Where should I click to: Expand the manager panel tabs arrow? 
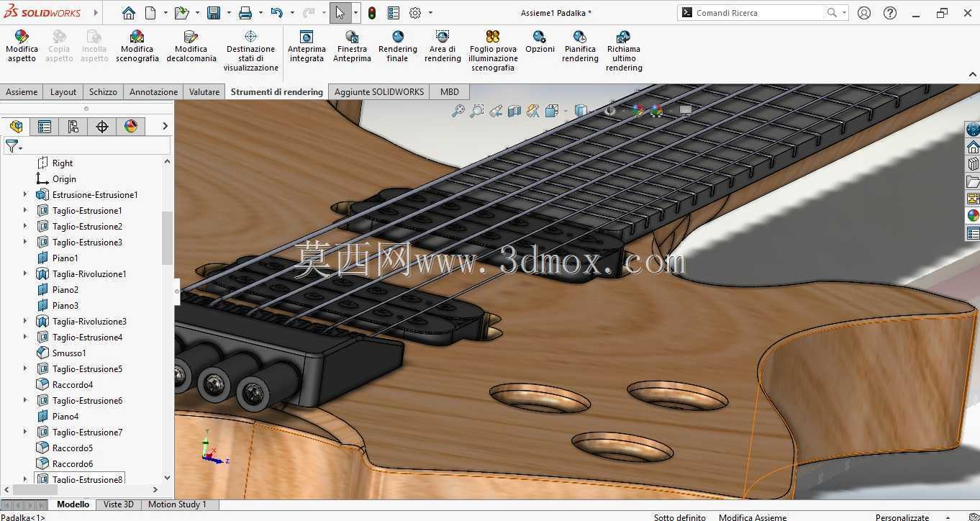[165, 127]
